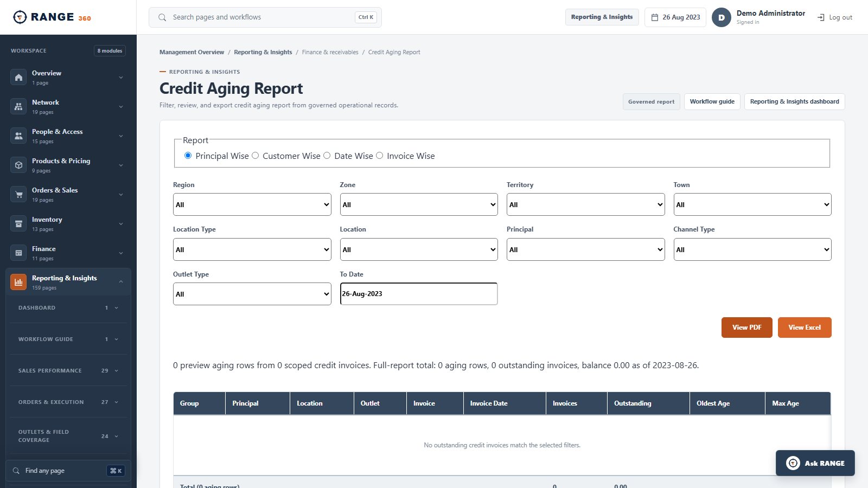Open the Outlet Type dropdown
The image size is (868, 488).
tap(252, 294)
